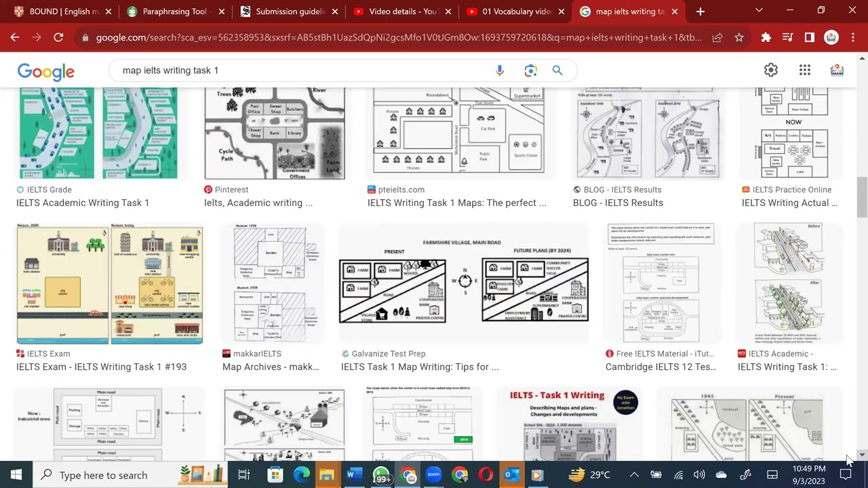Viewport: 868px width, 488px height.
Task: Open Map Archives makkarIELTS result
Action: pos(271,367)
